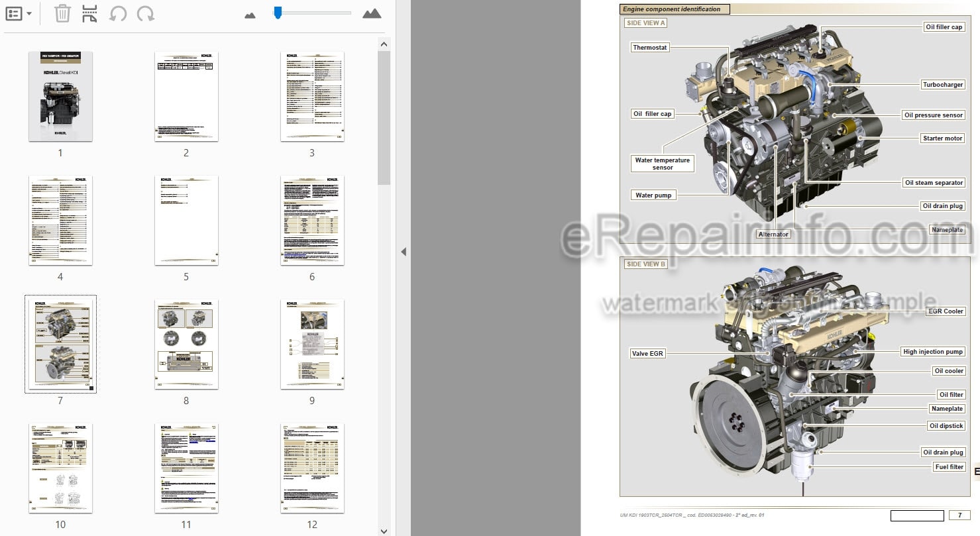Redo the action in the toolbar
Screen dimensions: 980x536
[x=146, y=13]
